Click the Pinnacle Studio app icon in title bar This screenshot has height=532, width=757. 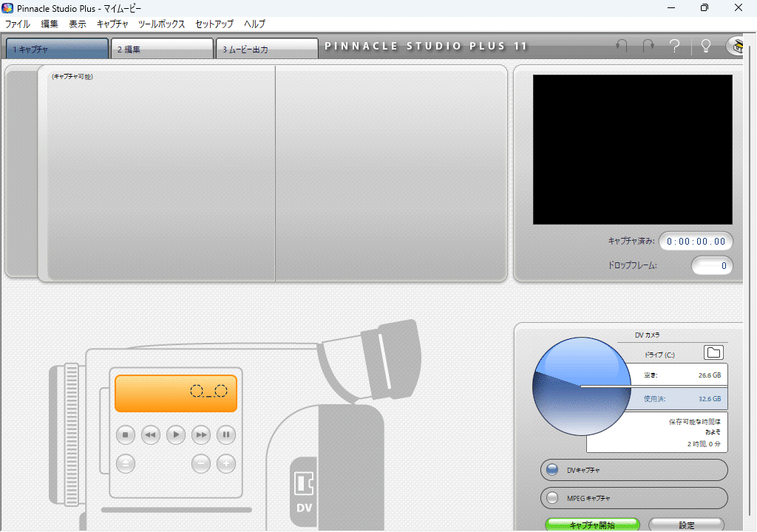pos(7,8)
